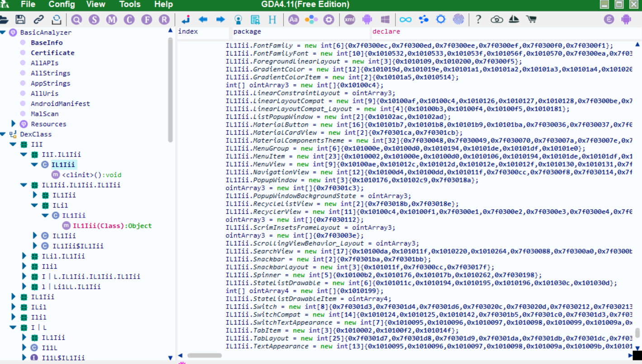The image size is (642, 364).
Task: Click the fingerprint icon
Action: [458, 19]
